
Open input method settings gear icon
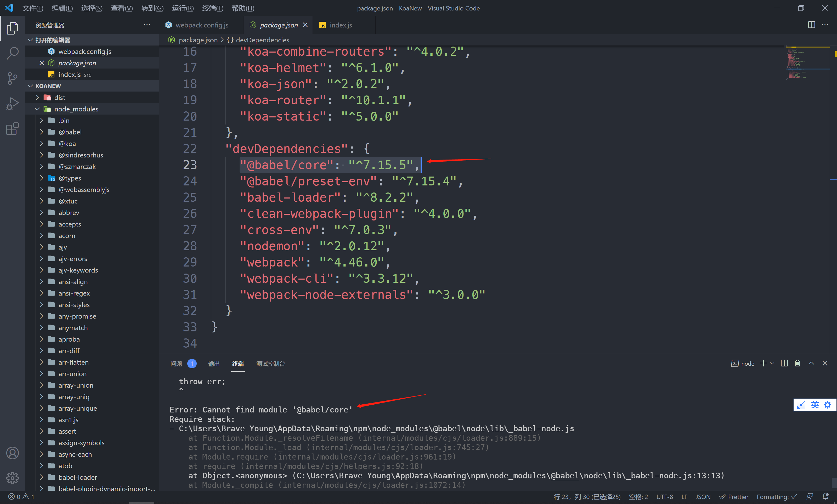(x=828, y=405)
